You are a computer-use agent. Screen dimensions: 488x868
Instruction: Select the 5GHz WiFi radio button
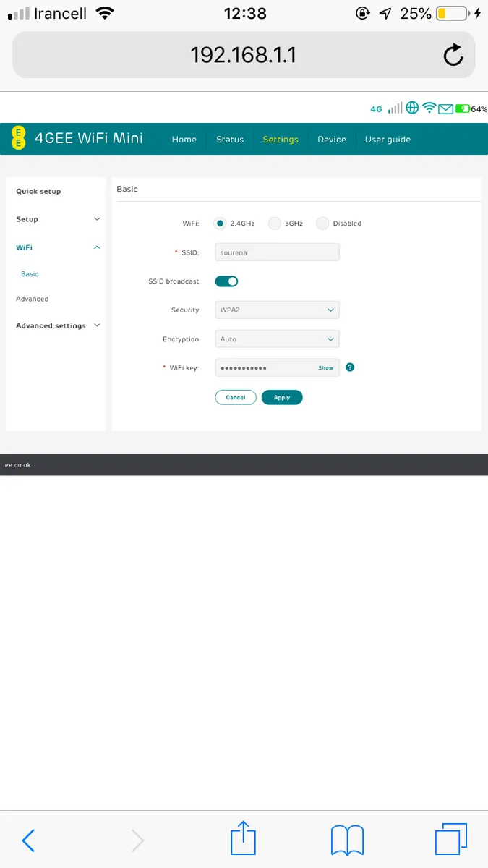pyautogui.click(x=274, y=224)
